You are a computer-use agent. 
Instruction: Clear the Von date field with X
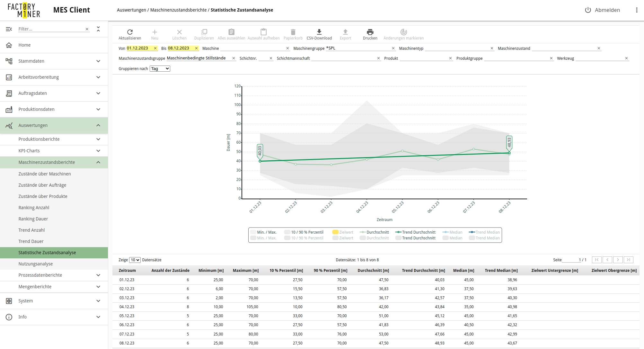coord(155,48)
